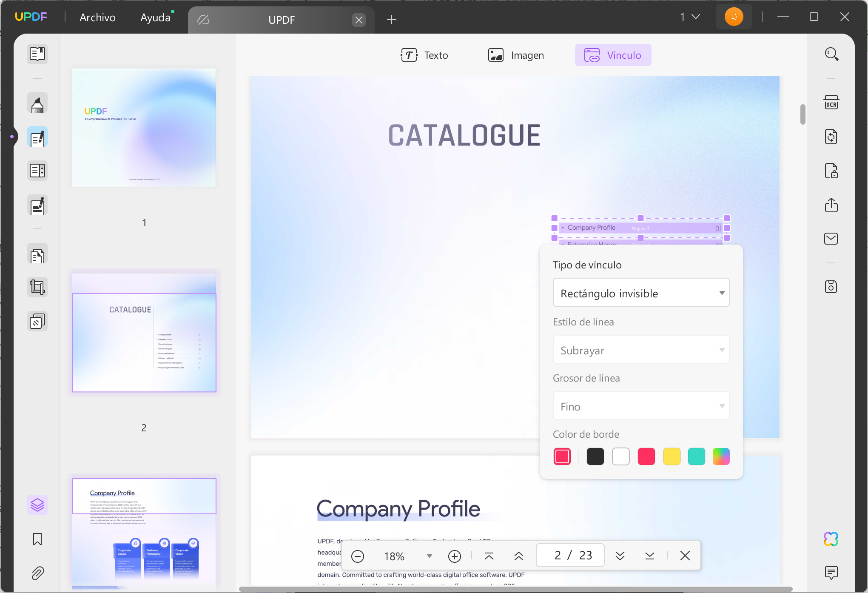
Task: Select the Texto editing tool
Action: click(424, 55)
